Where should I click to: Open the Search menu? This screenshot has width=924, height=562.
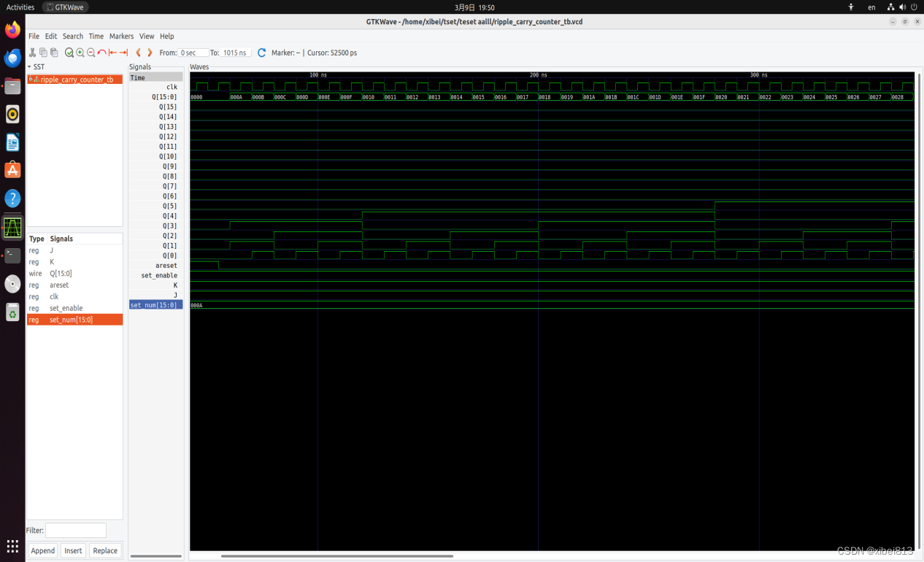73,36
